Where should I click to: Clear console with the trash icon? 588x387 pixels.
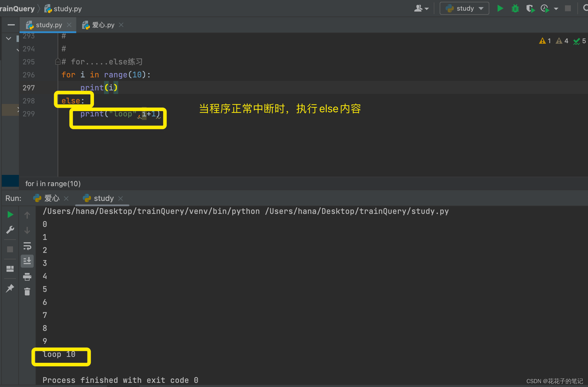point(27,292)
